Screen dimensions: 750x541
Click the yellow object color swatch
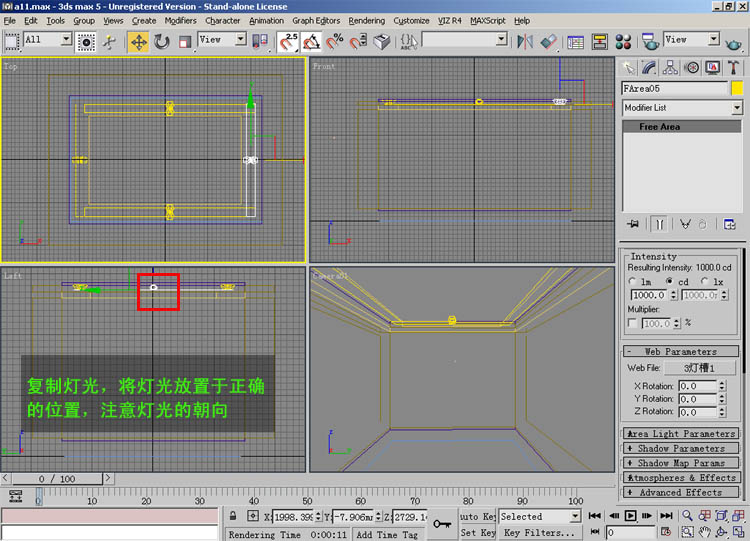pyautogui.click(x=737, y=88)
